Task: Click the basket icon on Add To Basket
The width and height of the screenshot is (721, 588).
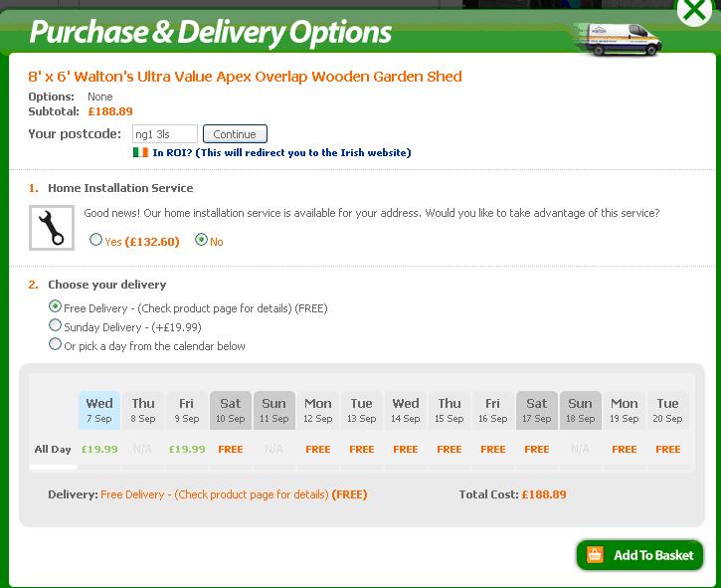Action: [595, 555]
